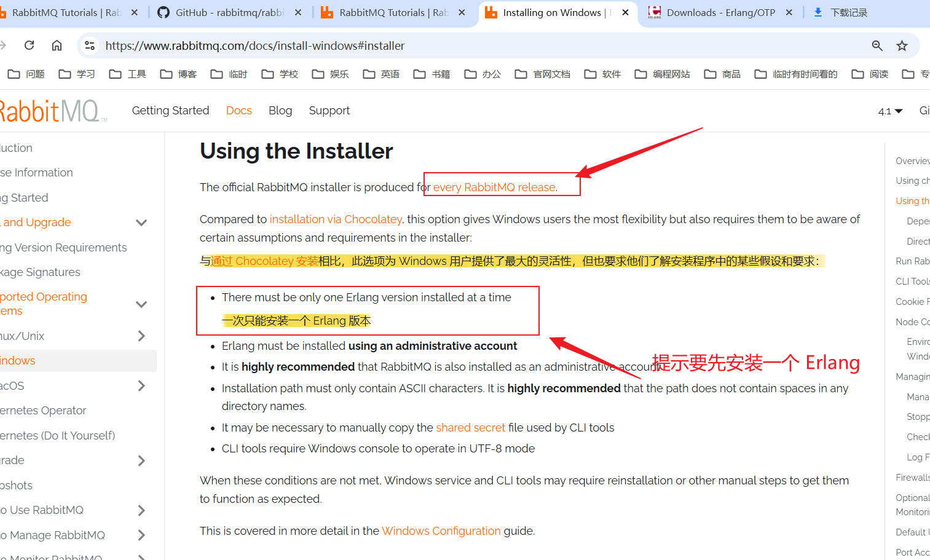Open the first RabbitMQ Tutorials tab
The height and width of the screenshot is (560, 930).
pyautogui.click(x=66, y=12)
